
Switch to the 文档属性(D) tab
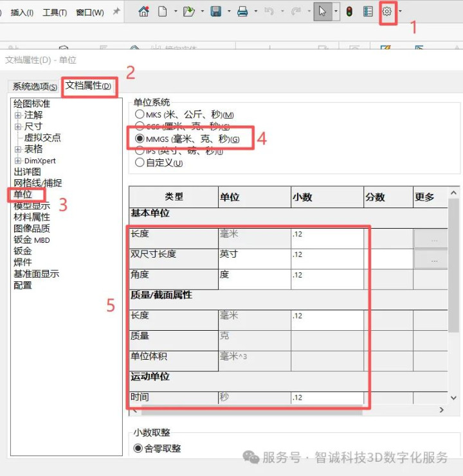click(x=88, y=85)
